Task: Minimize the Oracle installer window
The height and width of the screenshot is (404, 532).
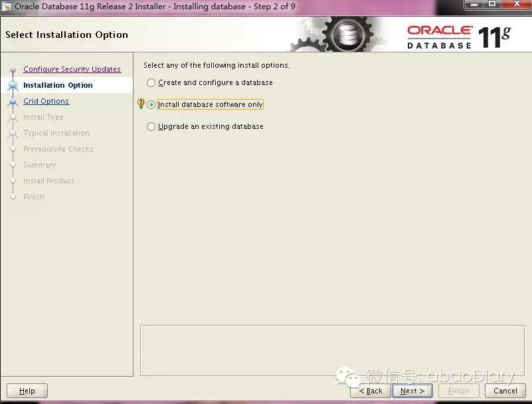Action: 474,5
